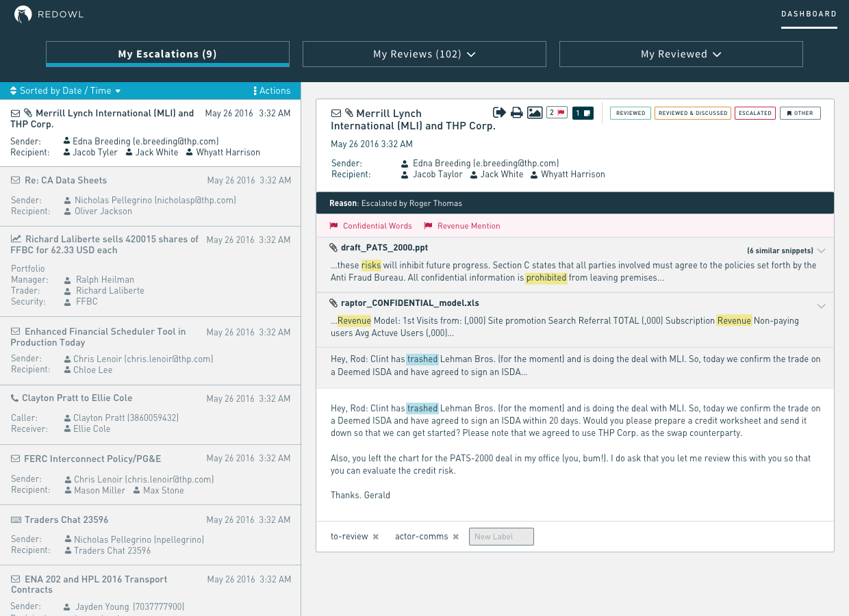This screenshot has height=616, width=849.
Task: Remove the to-review label
Action: (375, 537)
